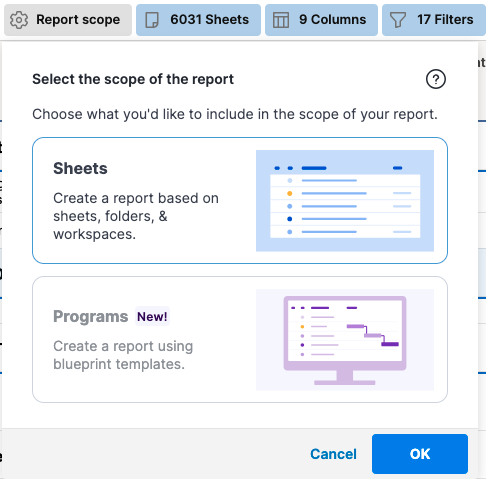Image resolution: width=486 pixels, height=479 pixels.
Task: Click the sheets, folders, and workspaces description
Action: (136, 216)
